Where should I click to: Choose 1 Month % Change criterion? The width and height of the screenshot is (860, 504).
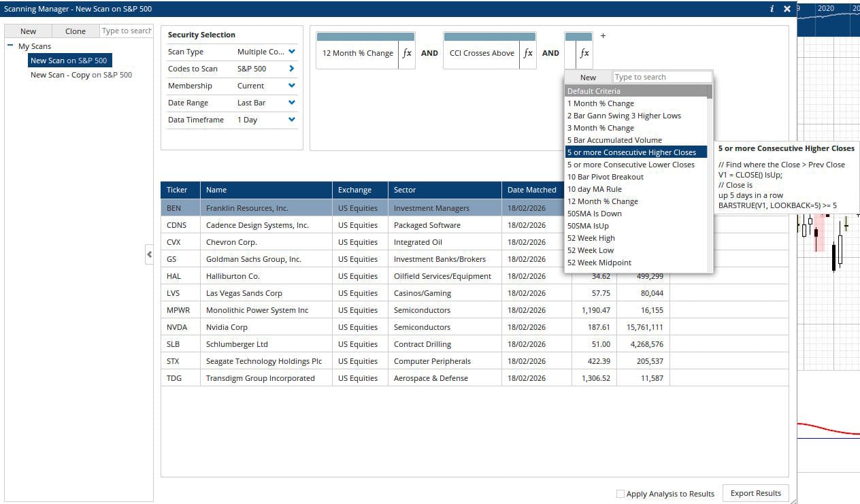coord(636,103)
